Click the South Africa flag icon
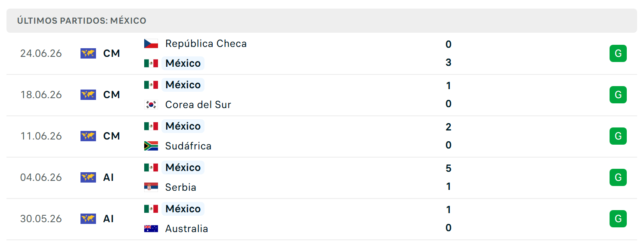The width and height of the screenshot is (644, 245). click(x=151, y=146)
